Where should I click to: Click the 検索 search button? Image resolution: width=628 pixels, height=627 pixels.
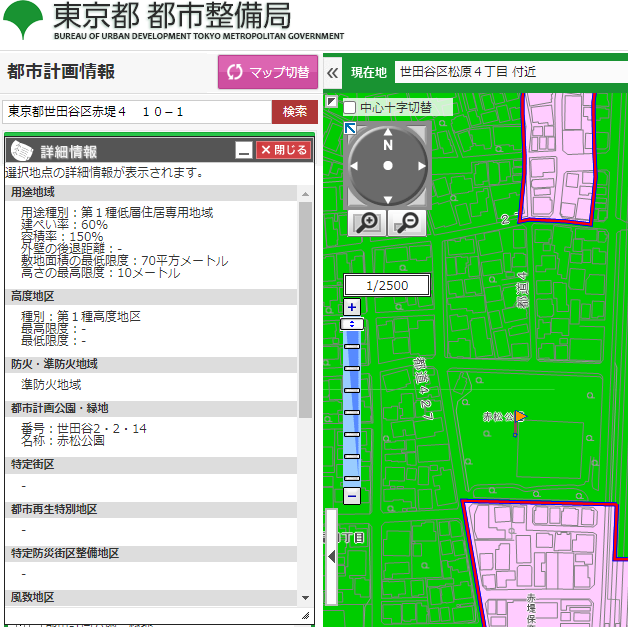[294, 111]
